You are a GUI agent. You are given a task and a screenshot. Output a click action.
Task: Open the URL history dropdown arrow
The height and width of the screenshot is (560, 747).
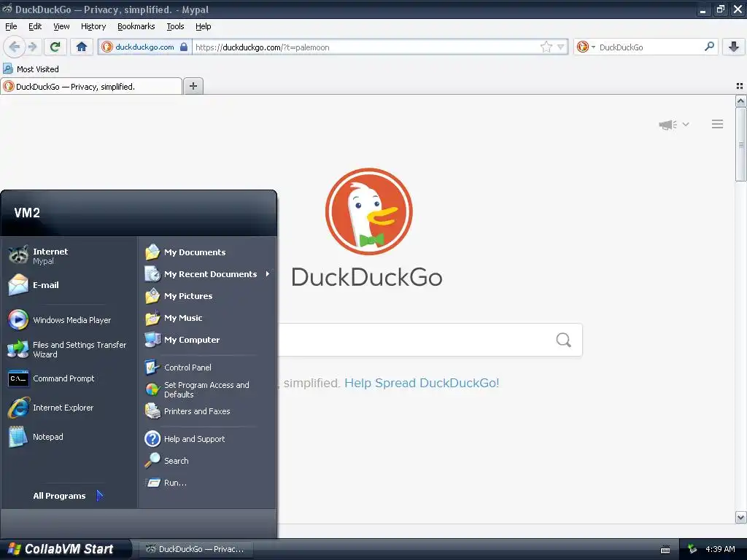point(561,47)
